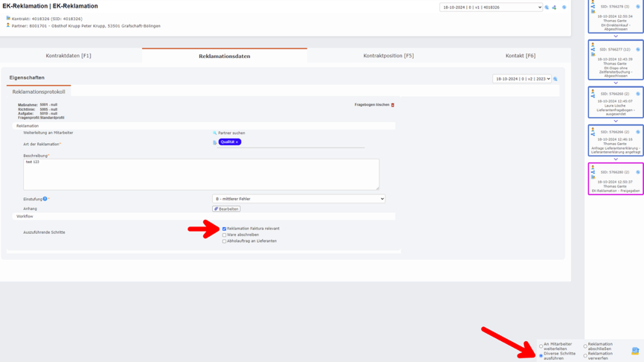Open the Kontraktposition [F5] tab
The image size is (644, 362).
(x=389, y=56)
